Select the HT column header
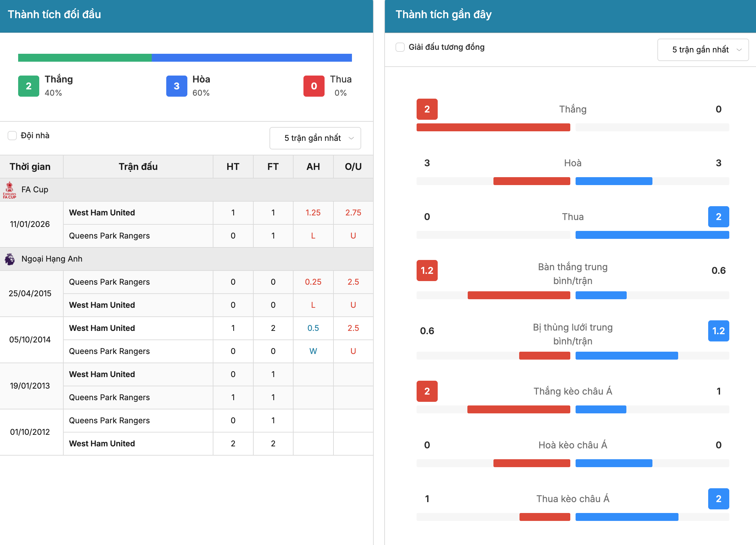Screen dimensions: 756x545 pyautogui.click(x=233, y=167)
